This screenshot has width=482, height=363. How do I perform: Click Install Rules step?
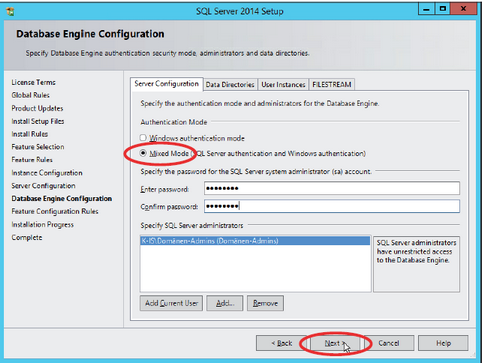point(30,134)
